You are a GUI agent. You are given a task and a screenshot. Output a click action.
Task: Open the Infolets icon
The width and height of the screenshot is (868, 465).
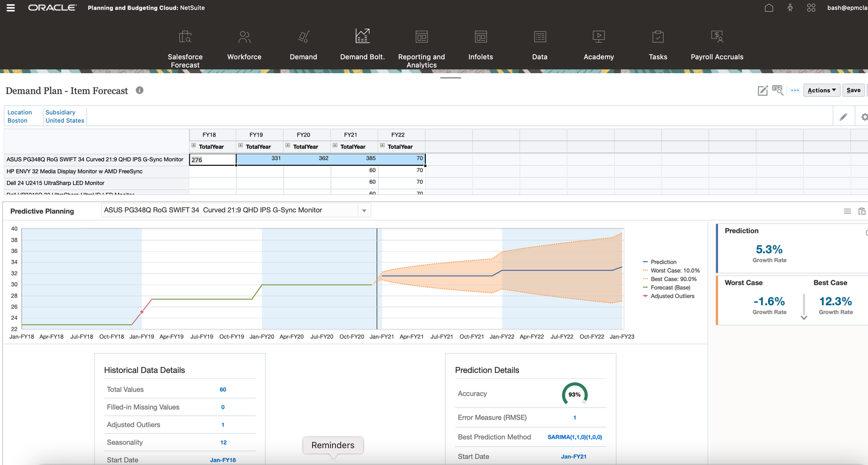click(x=481, y=36)
